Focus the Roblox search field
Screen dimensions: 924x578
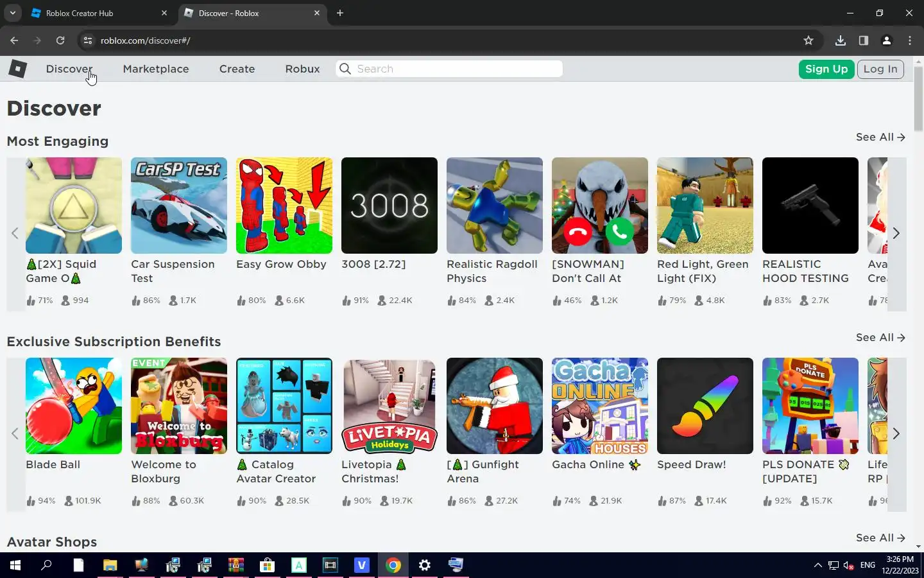[x=449, y=69]
